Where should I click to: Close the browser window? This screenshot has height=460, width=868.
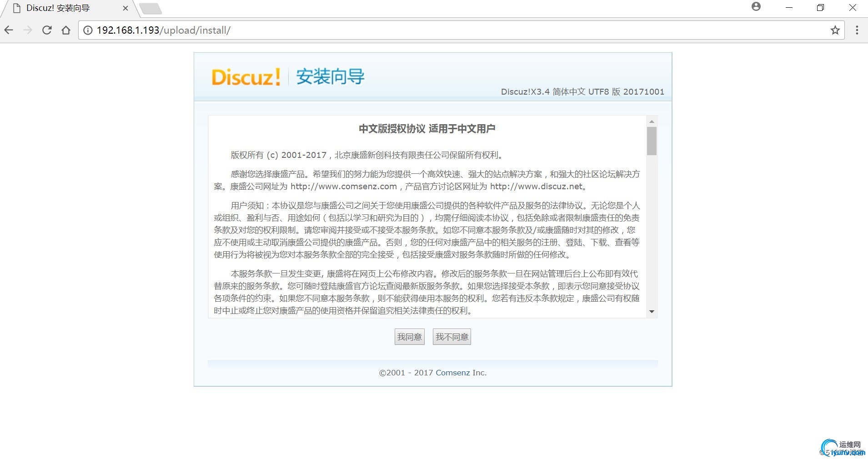(853, 8)
